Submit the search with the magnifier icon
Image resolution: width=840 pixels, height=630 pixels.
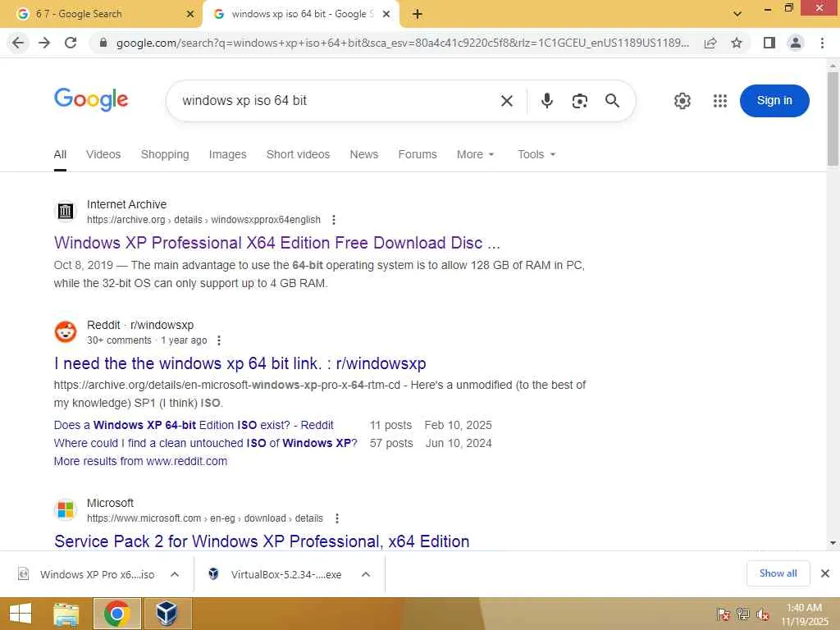(612, 101)
